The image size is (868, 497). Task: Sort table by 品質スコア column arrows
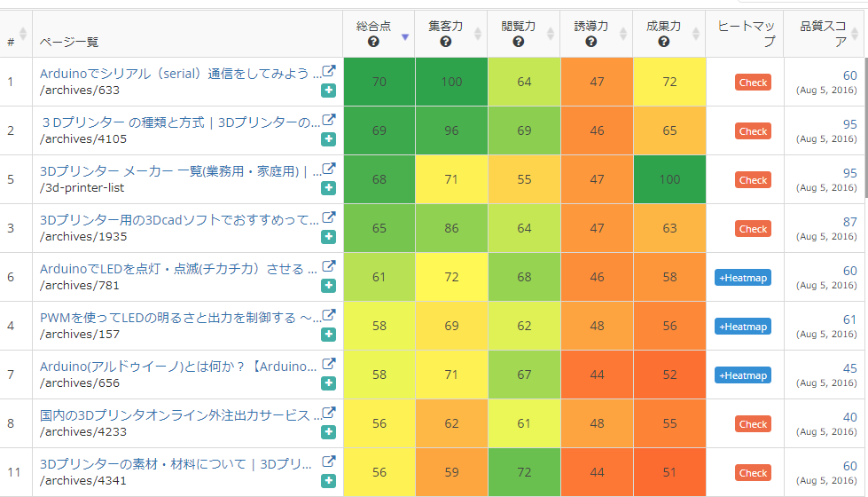(x=855, y=34)
